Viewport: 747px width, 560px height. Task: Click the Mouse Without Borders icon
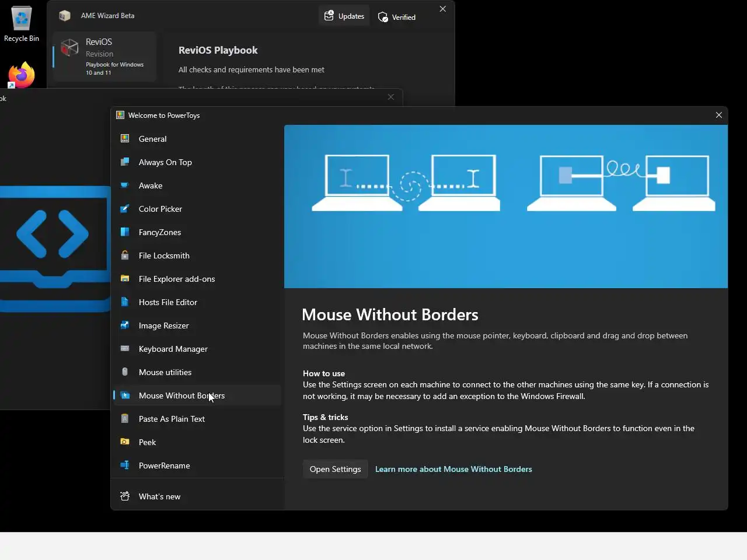(125, 395)
